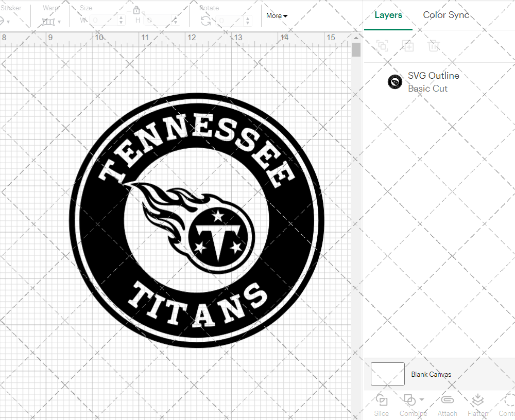
Task: Switch to the Color Sync tab
Action: [446, 15]
